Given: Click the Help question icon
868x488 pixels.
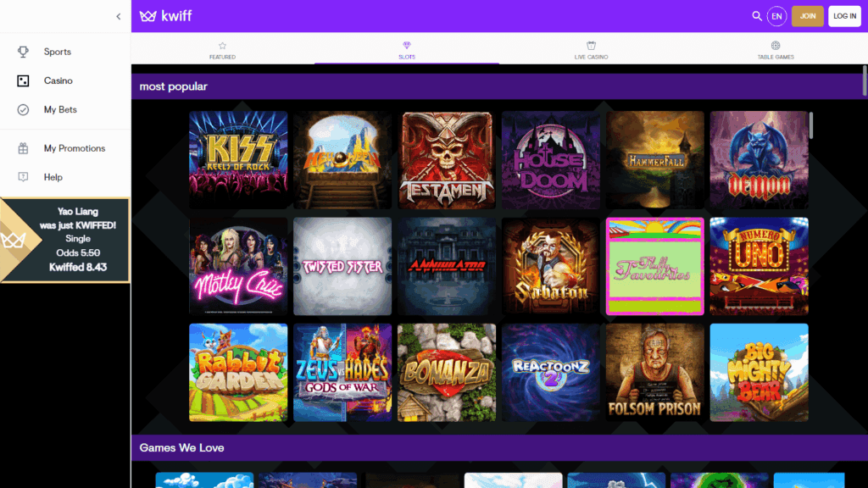Looking at the screenshot, I should pos(23,177).
